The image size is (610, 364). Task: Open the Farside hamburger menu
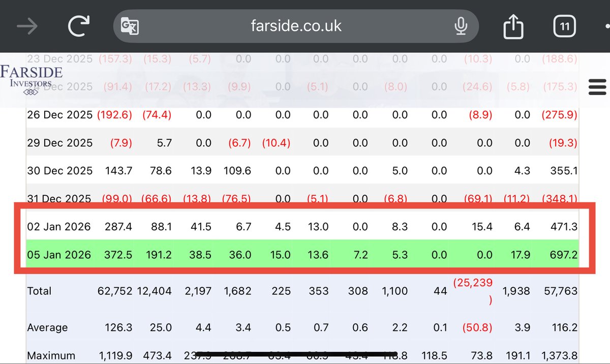coord(597,87)
